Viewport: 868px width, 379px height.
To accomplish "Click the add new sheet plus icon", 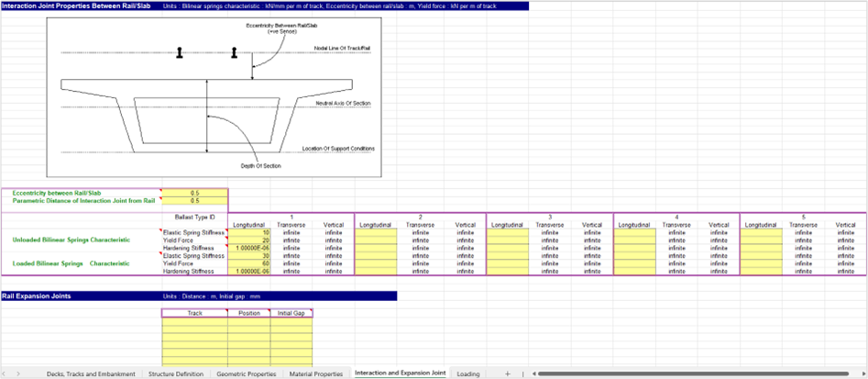I will 507,373.
